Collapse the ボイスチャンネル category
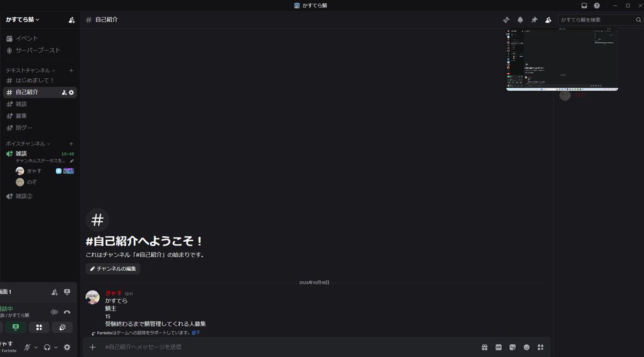This screenshot has height=357, width=644. point(28,144)
